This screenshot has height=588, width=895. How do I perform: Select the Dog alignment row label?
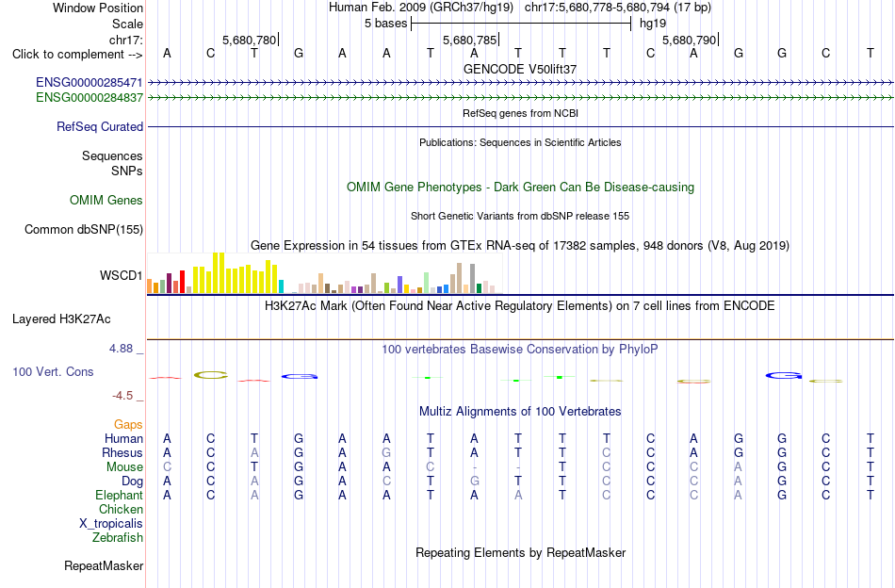[x=133, y=482]
